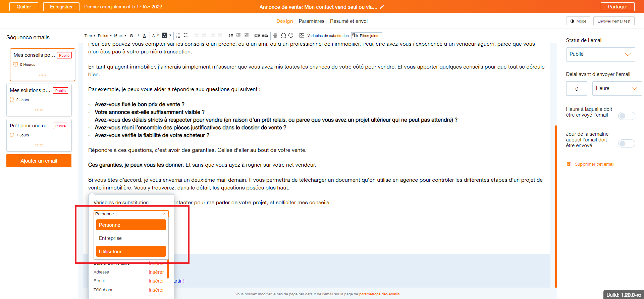Open the background color picker
Image resolution: width=644 pixels, height=299 pixels.
[x=167, y=36]
